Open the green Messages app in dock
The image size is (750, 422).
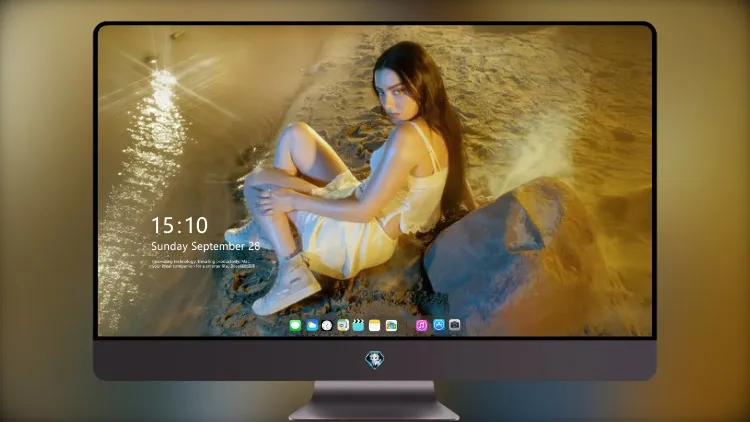295,326
